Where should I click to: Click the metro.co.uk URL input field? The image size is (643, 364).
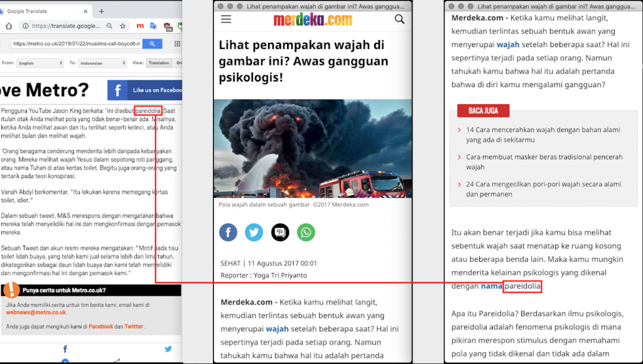75,44
